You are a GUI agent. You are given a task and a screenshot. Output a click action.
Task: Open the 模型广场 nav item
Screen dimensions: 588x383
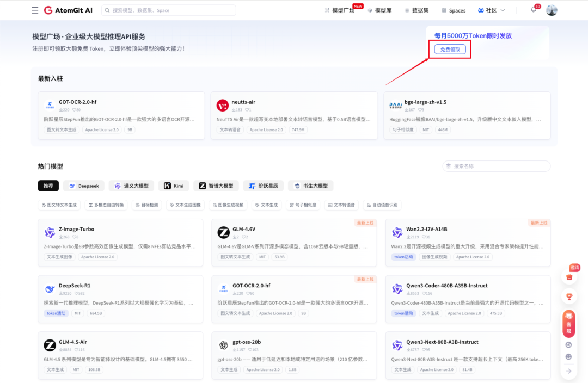click(340, 10)
